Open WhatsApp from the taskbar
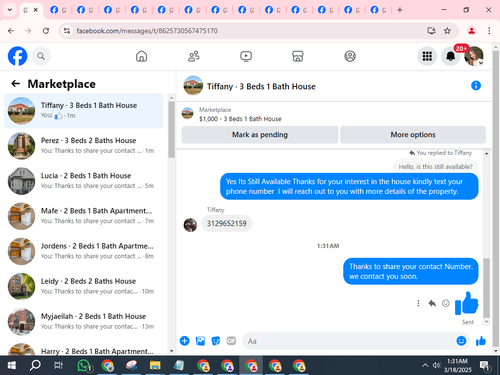This screenshot has width=500, height=375. coord(84,365)
